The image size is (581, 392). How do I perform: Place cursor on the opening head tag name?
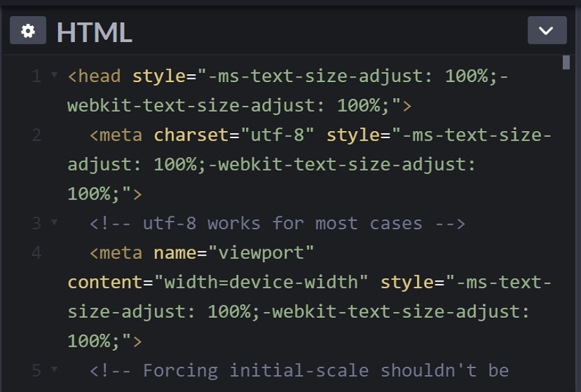click(99, 76)
